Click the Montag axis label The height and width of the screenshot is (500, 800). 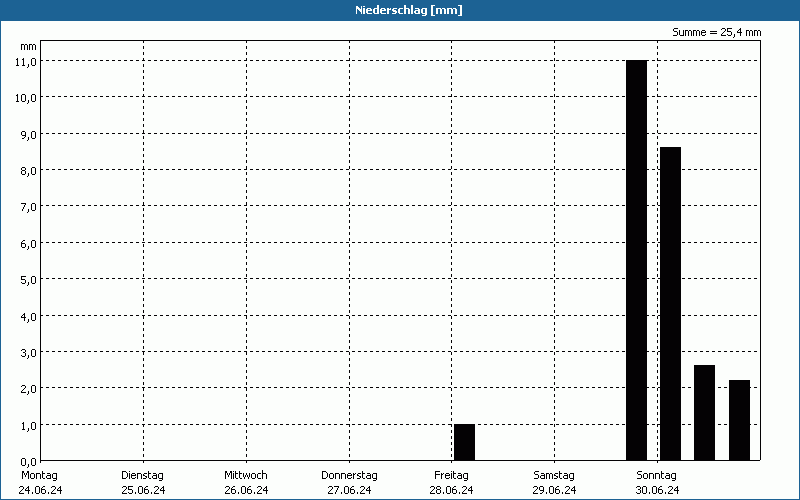39,476
